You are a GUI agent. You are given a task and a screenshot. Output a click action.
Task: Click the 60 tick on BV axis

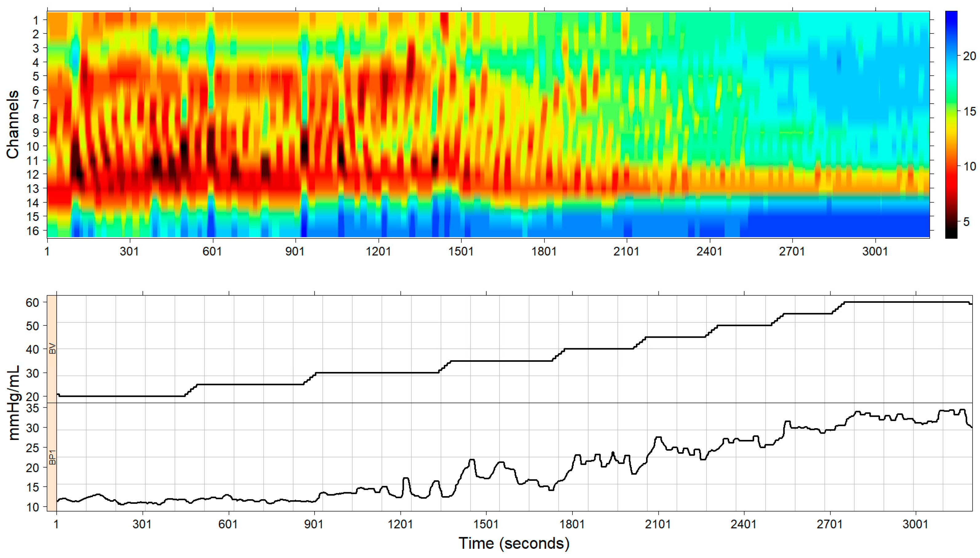click(32, 302)
